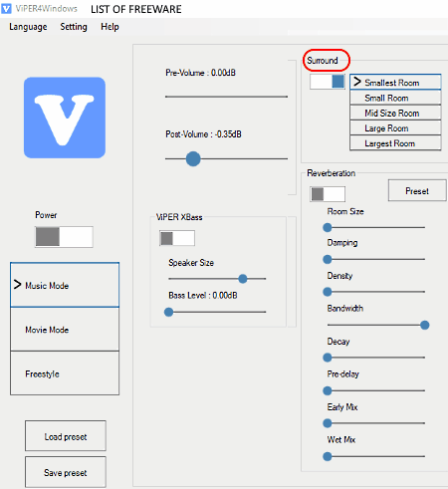Screen dimensions: 448x489
Task: Click the Post-Volume slider handle
Action: click(x=193, y=158)
